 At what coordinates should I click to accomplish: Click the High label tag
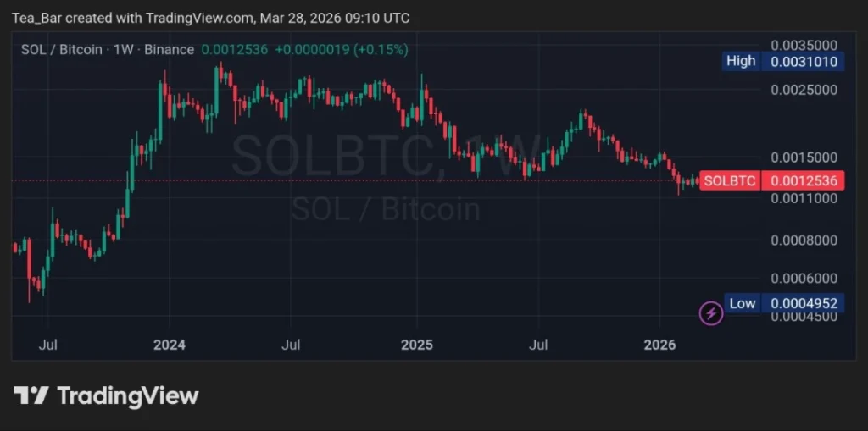point(741,61)
